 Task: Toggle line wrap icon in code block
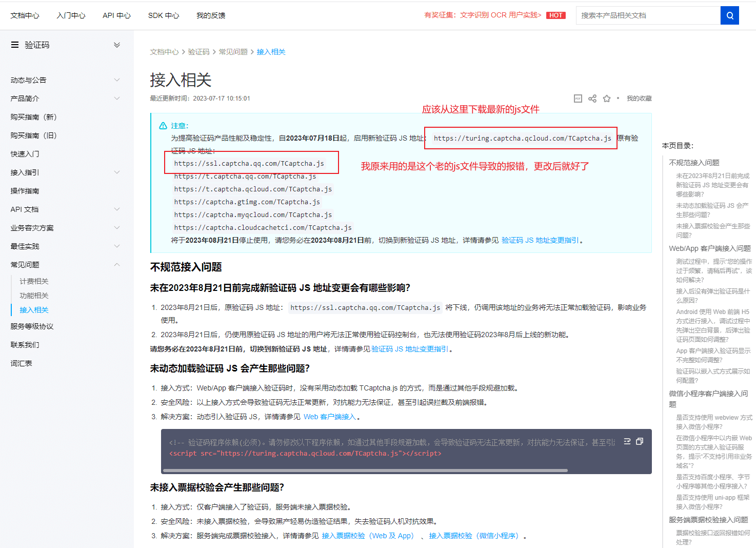click(x=627, y=441)
